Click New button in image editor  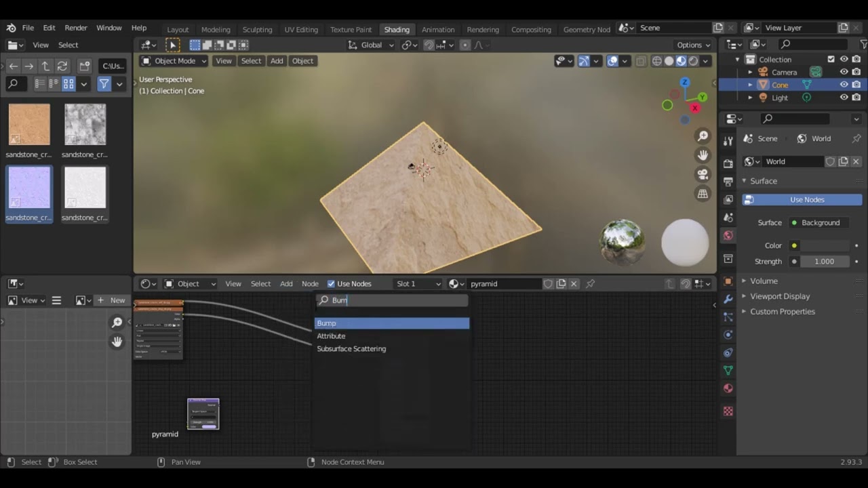(x=112, y=300)
